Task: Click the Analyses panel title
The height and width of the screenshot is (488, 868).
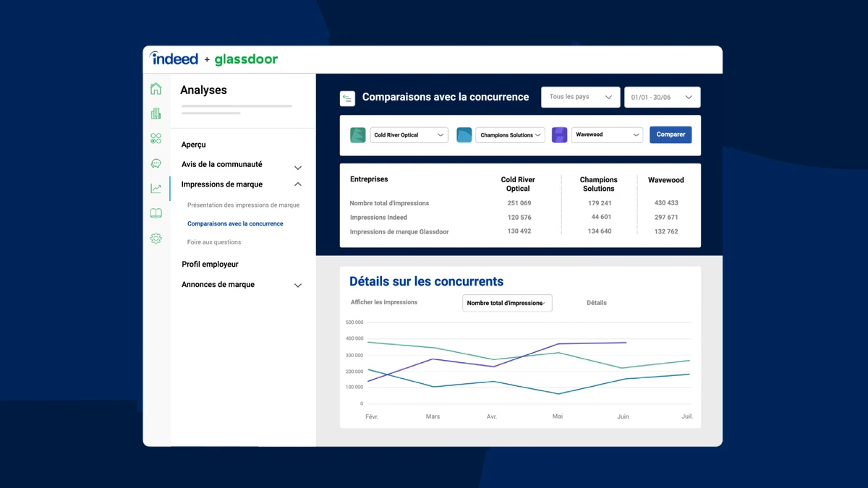Action: point(203,90)
